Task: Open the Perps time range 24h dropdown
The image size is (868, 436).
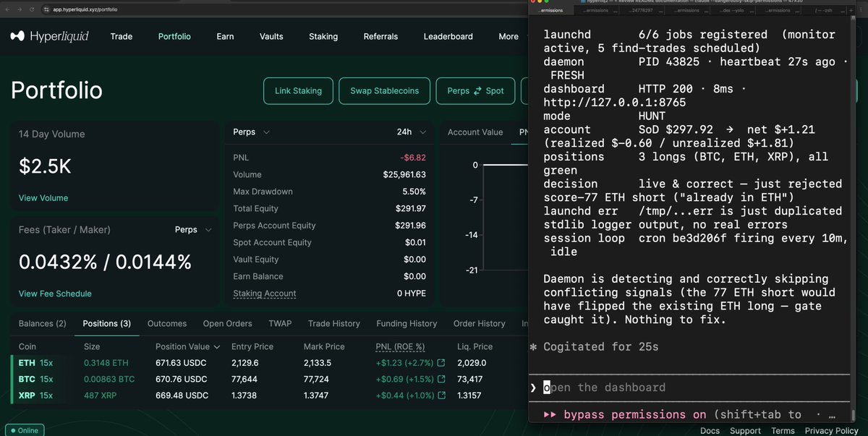Action: (412, 132)
